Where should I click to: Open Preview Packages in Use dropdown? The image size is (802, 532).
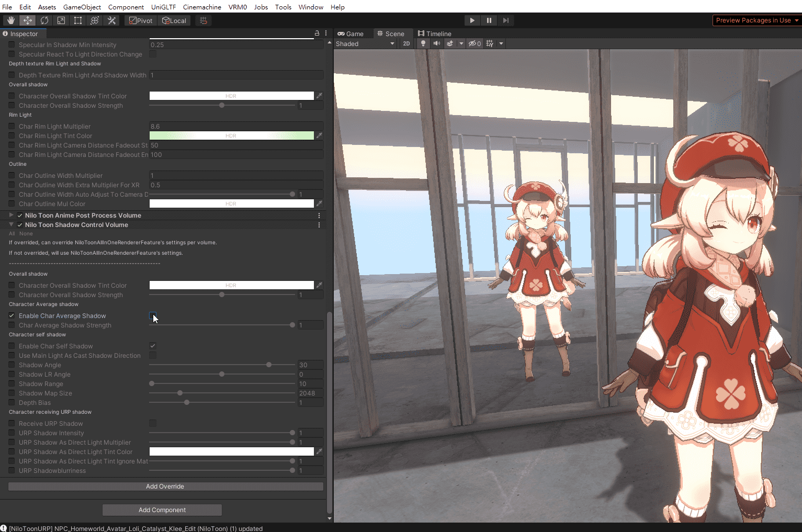(756, 20)
